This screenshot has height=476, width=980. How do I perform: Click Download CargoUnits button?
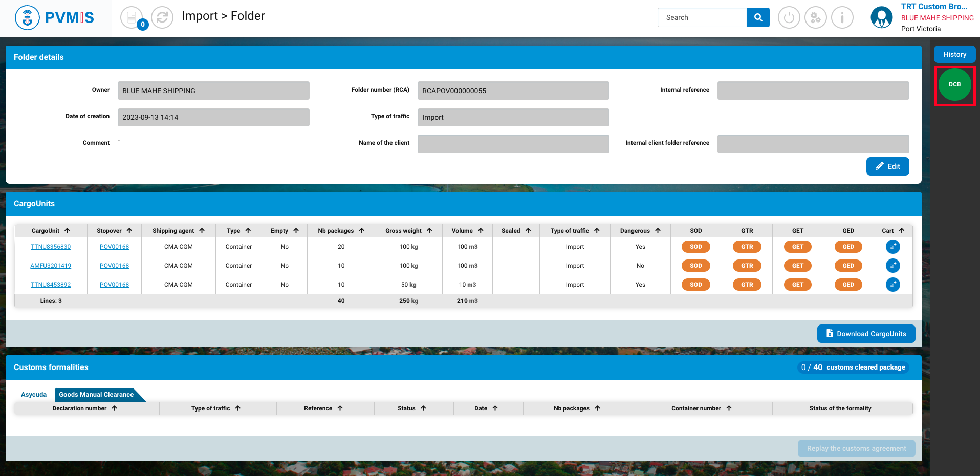pyautogui.click(x=866, y=334)
